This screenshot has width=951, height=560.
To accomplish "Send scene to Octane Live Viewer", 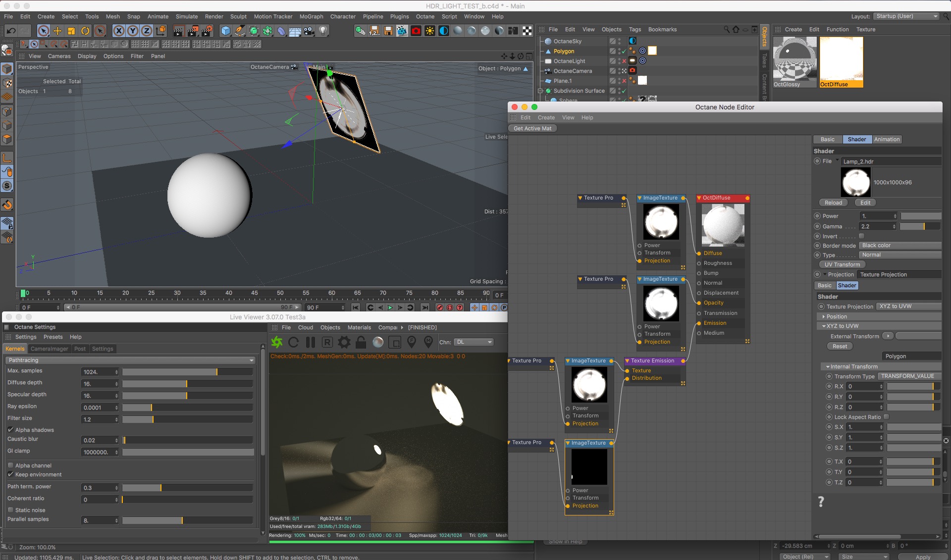I will pos(277,342).
